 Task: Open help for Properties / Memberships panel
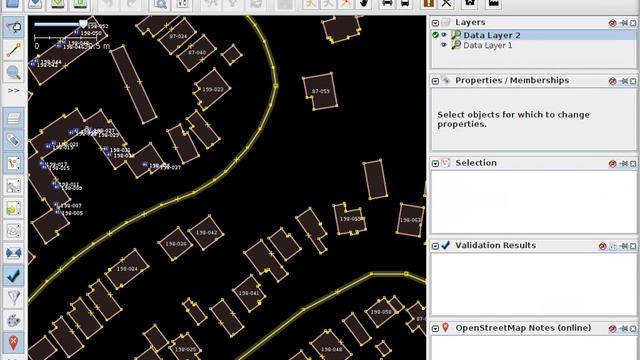point(612,81)
